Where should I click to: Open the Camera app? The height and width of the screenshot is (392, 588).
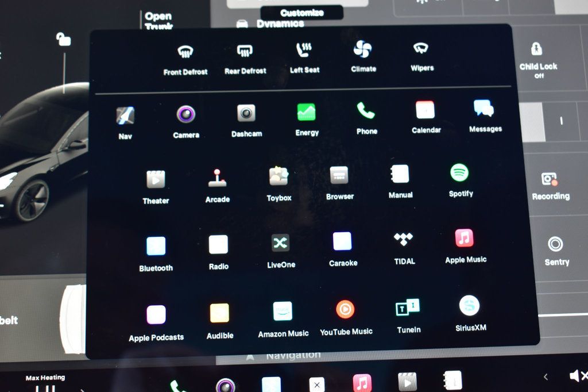[x=185, y=114]
